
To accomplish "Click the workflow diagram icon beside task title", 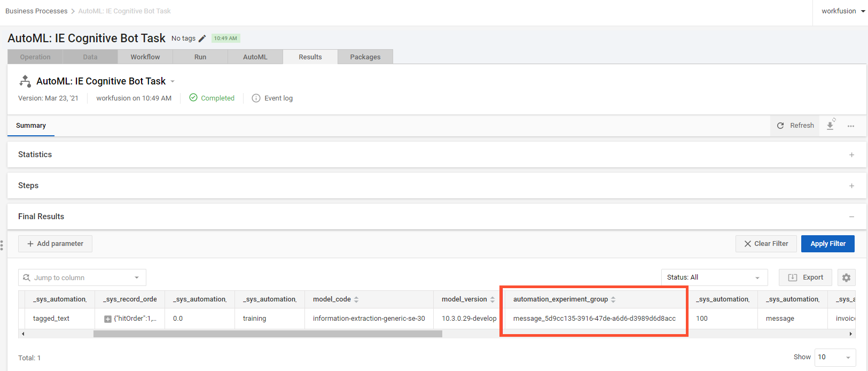I will (25, 81).
